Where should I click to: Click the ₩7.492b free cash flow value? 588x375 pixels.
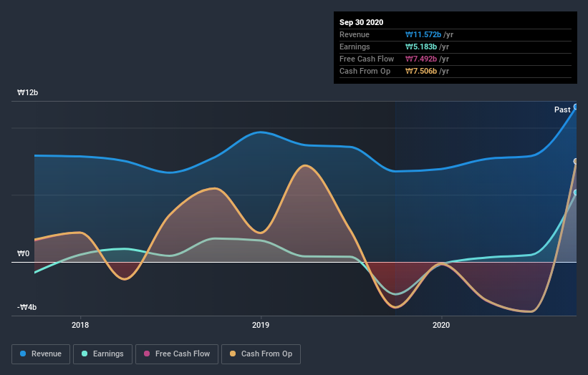421,59
